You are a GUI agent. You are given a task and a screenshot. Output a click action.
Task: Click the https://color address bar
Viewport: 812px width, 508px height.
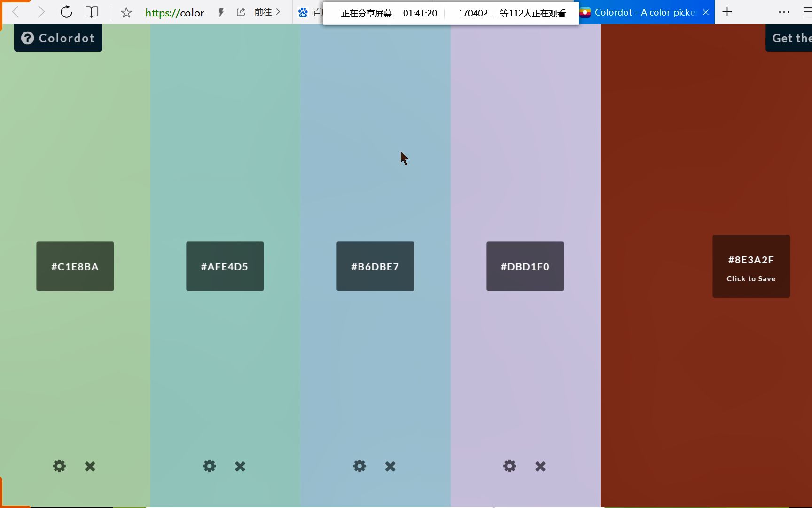pyautogui.click(x=174, y=13)
